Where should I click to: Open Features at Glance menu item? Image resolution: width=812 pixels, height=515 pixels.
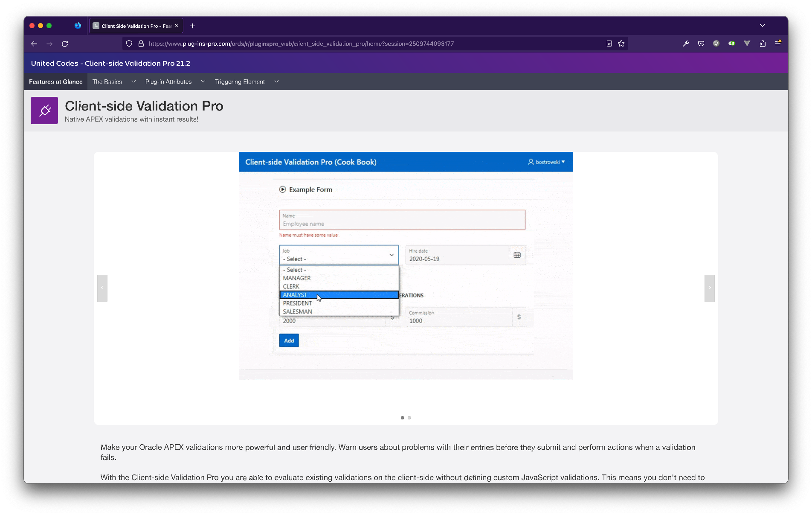pos(56,81)
